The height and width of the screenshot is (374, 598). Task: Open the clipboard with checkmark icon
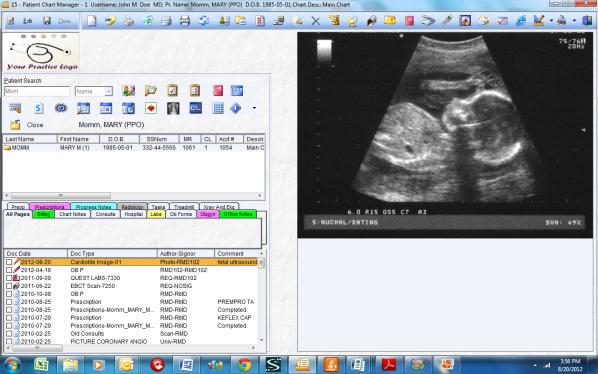[x=172, y=90]
